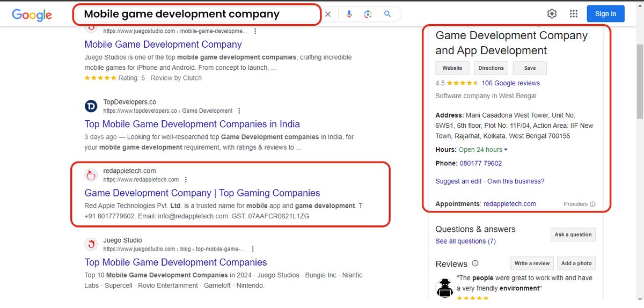Click the Website button in business panel
Screen dimensions: 644x308
pos(452,68)
